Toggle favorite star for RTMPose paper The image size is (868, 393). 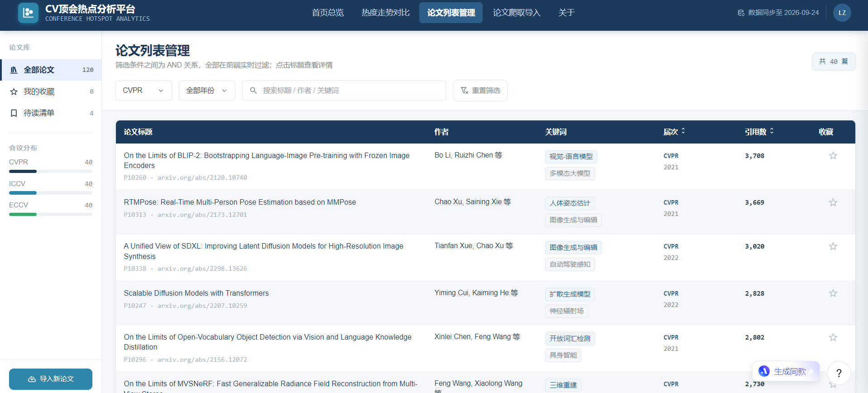point(833,202)
